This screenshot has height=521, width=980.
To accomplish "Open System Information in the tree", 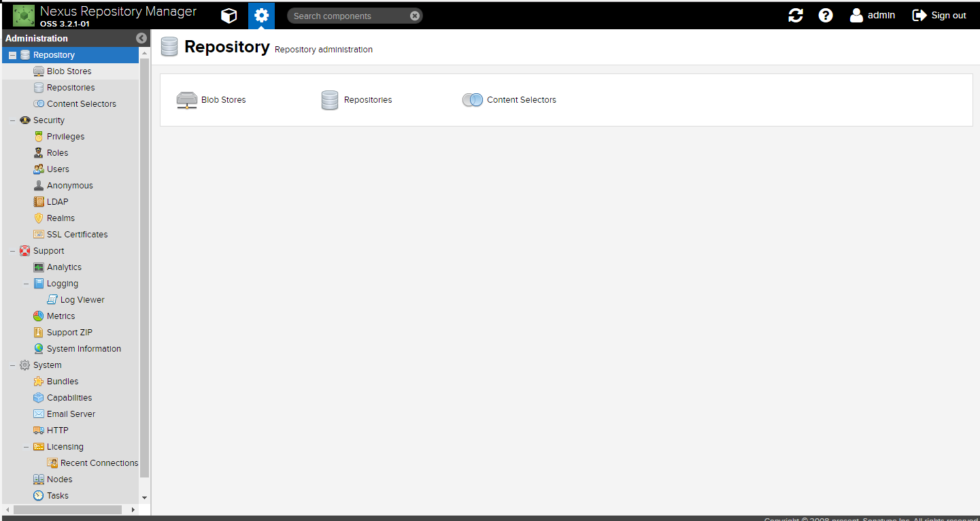I will coord(84,348).
